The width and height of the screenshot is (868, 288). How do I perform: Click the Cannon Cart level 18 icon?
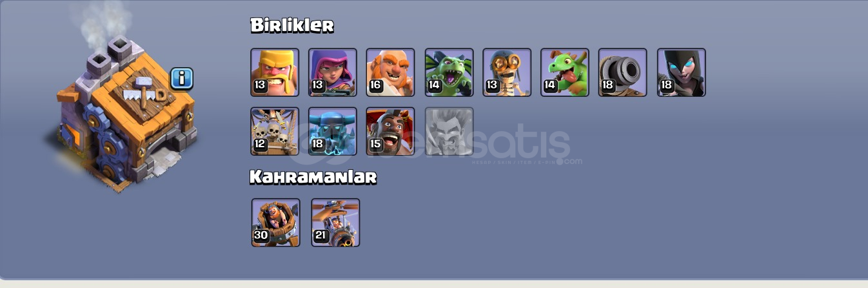pyautogui.click(x=623, y=72)
